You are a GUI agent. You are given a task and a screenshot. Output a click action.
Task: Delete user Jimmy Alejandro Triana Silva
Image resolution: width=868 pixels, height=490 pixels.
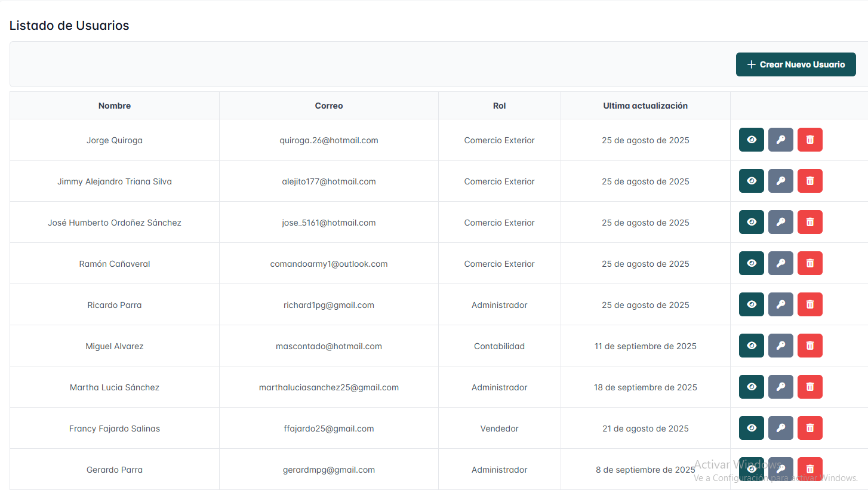click(809, 181)
